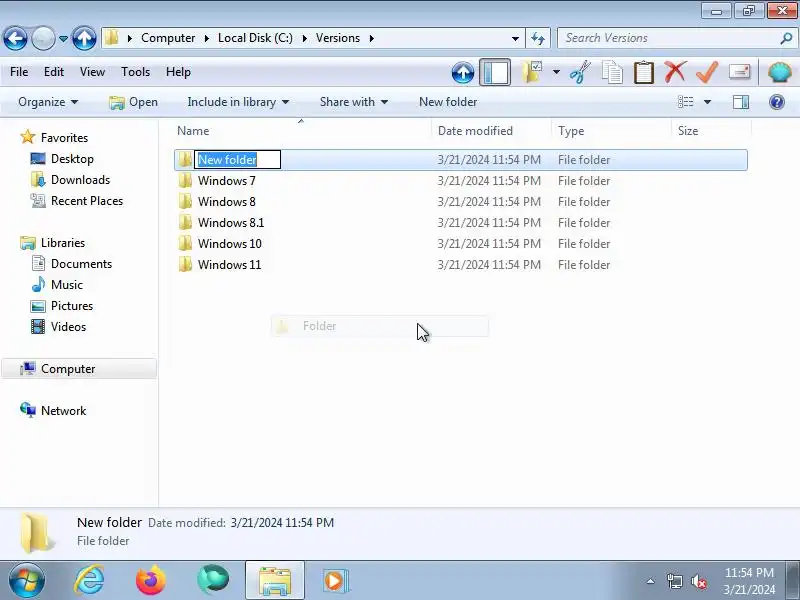Open Recent Places in Favorites
The height and width of the screenshot is (600, 800).
click(x=87, y=201)
